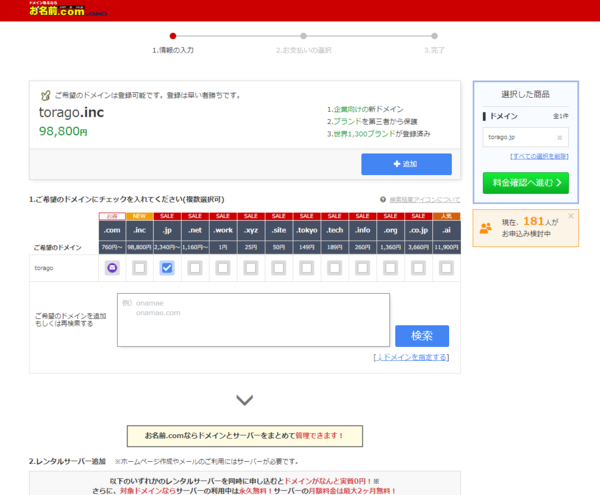Click the .jp column header
This screenshot has width=600, height=495.
167,230
